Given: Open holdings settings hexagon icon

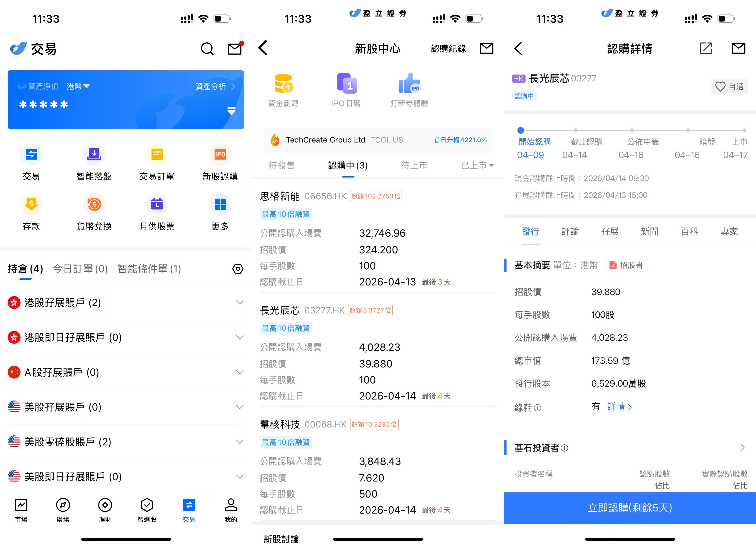Looking at the screenshot, I should point(238,269).
